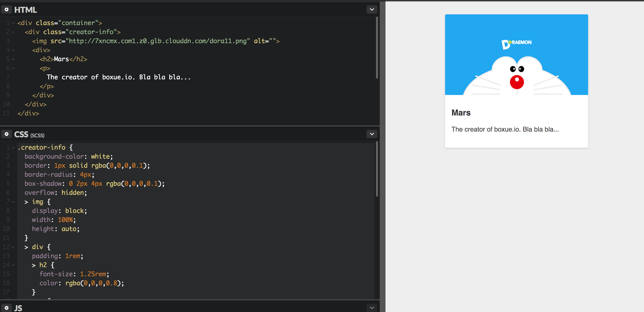The width and height of the screenshot is (644, 312).
Task: Click the creator description text in the preview
Action: point(505,129)
